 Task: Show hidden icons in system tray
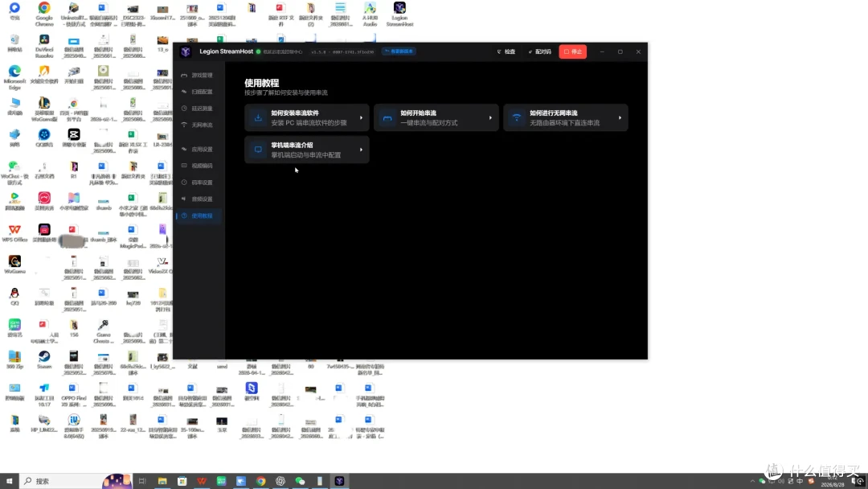pyautogui.click(x=752, y=481)
